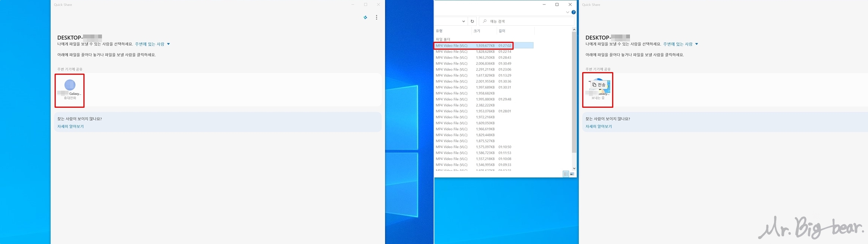Click the 01:10:50 length cell
Screen dimensions: 868x244
(505, 147)
